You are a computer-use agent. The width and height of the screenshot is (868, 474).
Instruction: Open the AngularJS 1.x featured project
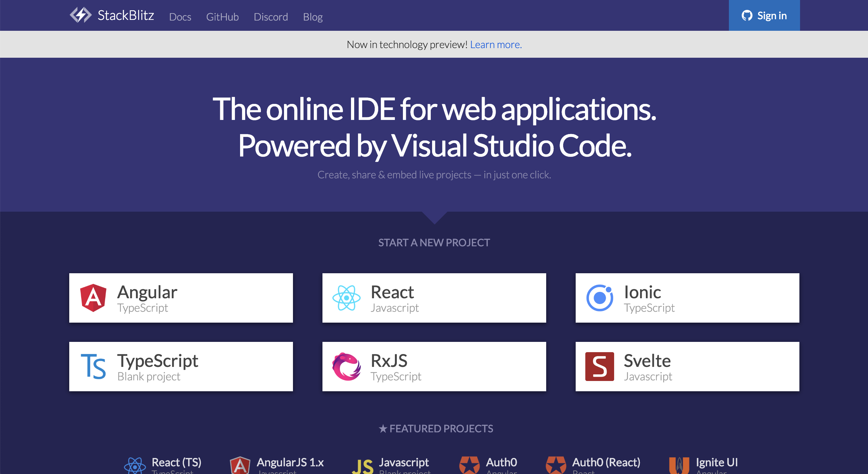pyautogui.click(x=277, y=465)
